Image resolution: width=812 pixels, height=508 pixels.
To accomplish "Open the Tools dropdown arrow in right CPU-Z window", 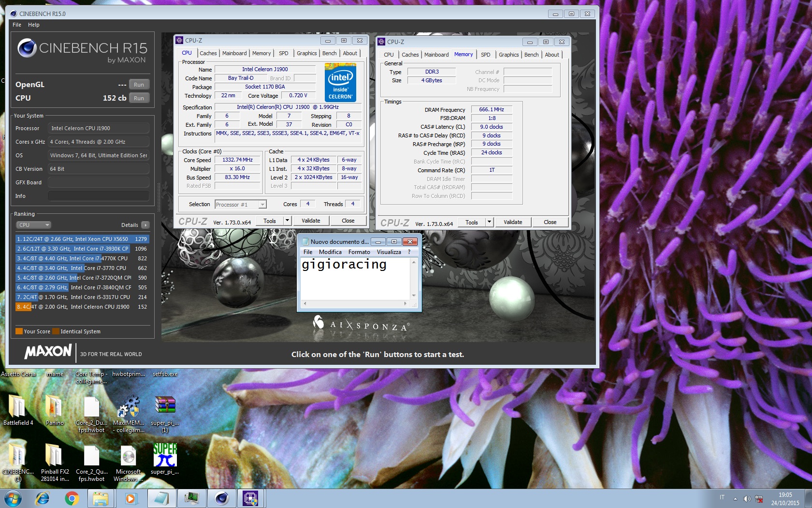I will (489, 222).
